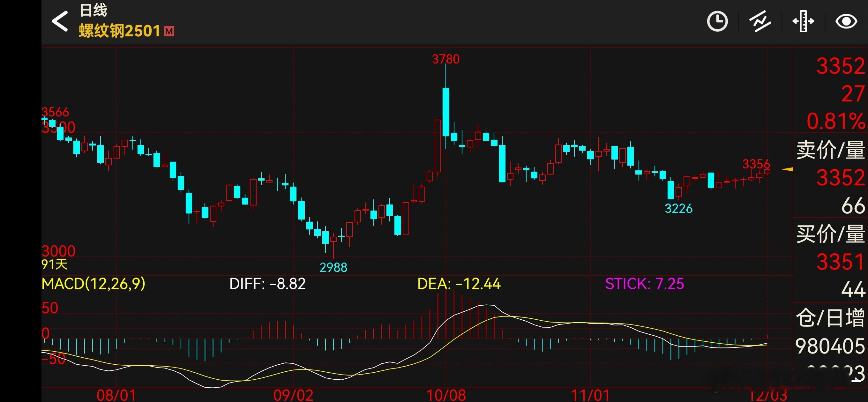
Task: Tap the 卖价/量 header
Action: coord(831,150)
